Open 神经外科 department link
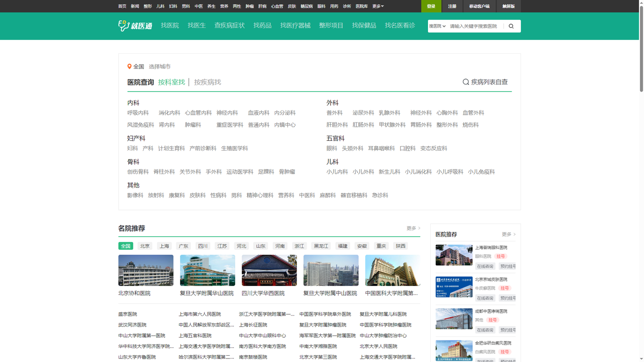 pos(421,113)
